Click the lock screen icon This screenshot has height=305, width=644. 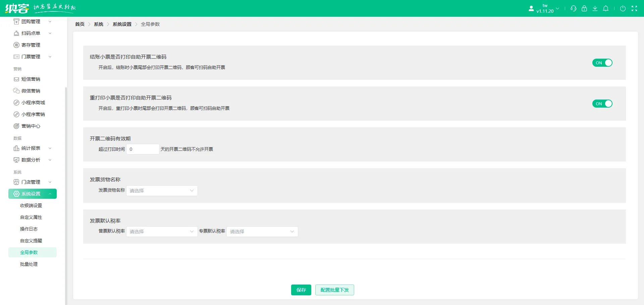click(x=584, y=8)
